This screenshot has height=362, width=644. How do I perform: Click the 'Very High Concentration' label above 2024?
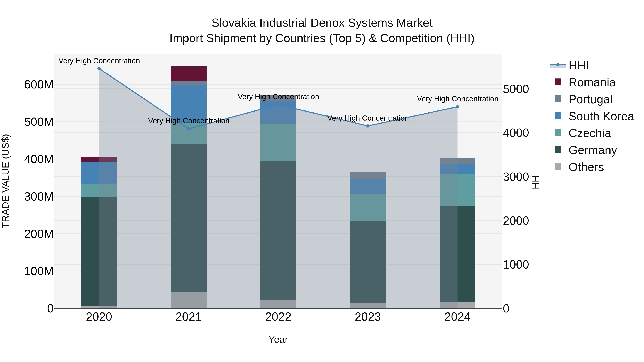(457, 99)
